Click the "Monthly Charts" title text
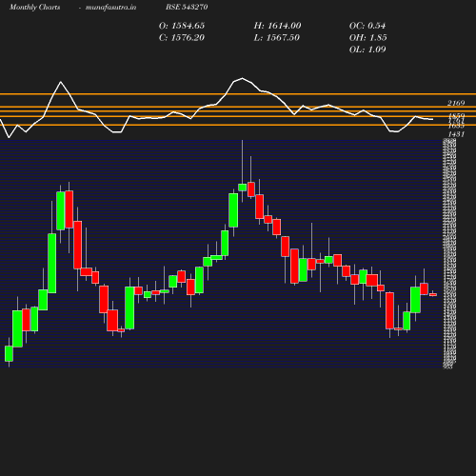This screenshot has height=476, width=476. (x=34, y=8)
